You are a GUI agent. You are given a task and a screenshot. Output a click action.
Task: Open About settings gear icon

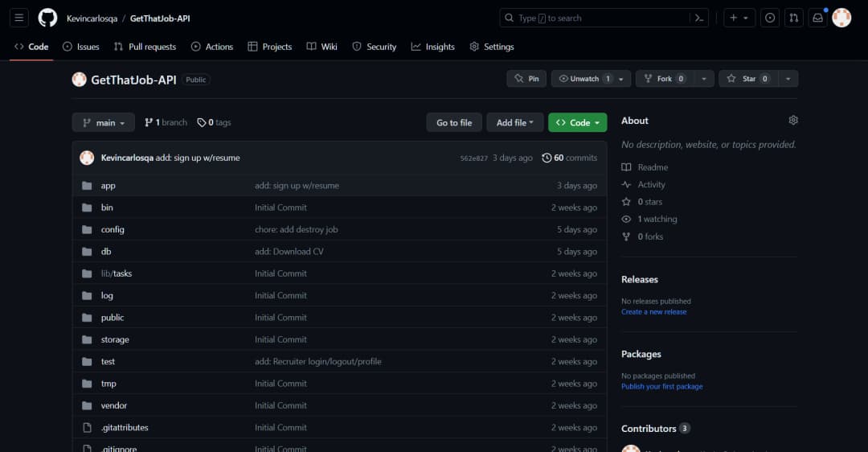tap(793, 120)
